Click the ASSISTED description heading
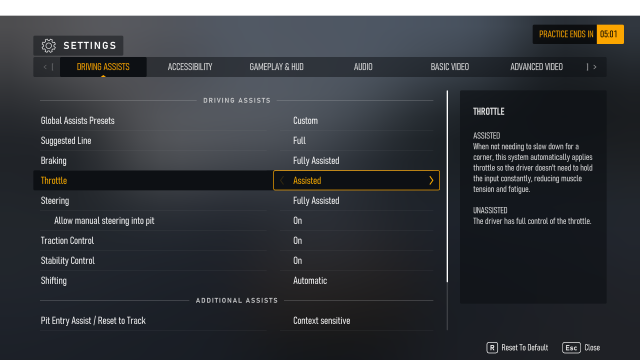Viewport: 640px width, 360px height. (486, 136)
